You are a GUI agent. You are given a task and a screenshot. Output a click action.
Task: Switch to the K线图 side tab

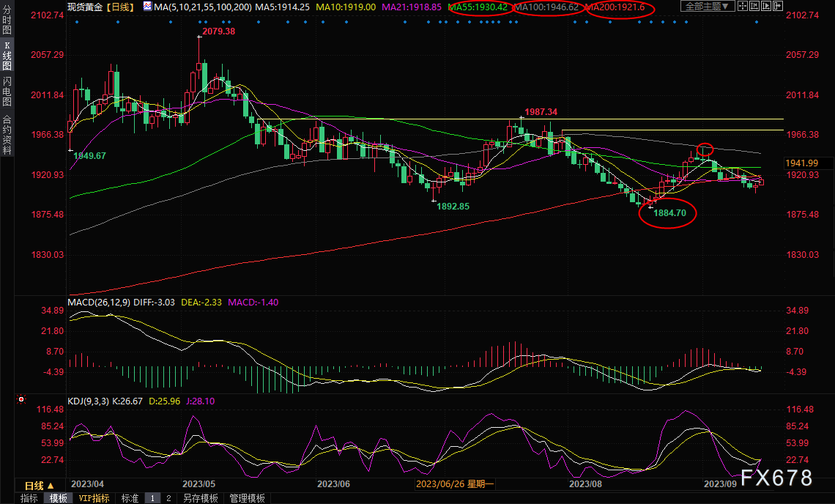(7, 56)
